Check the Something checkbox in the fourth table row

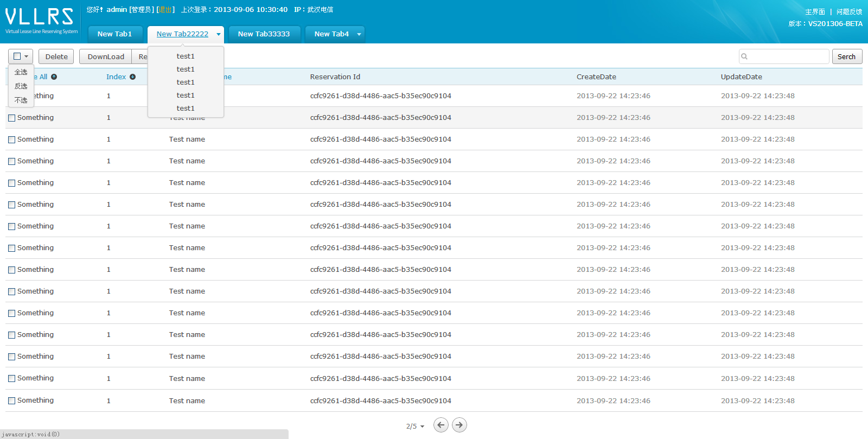pyautogui.click(x=11, y=161)
